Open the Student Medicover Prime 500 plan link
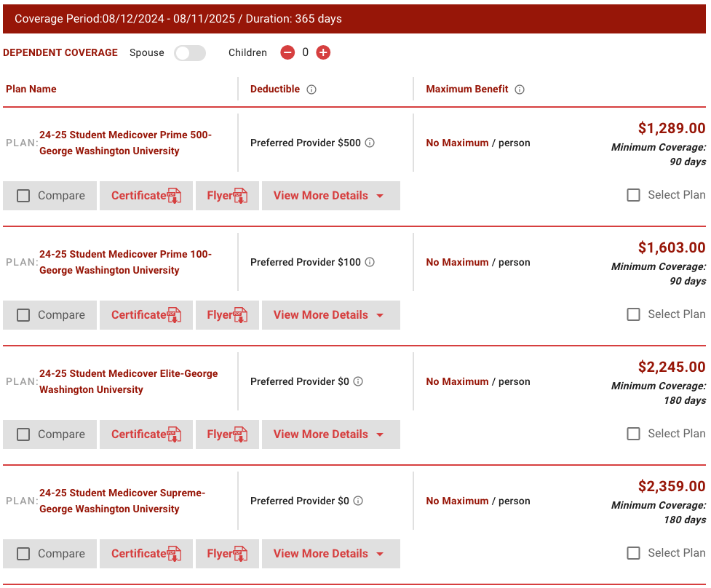This screenshot has width=711, height=588. [x=125, y=143]
